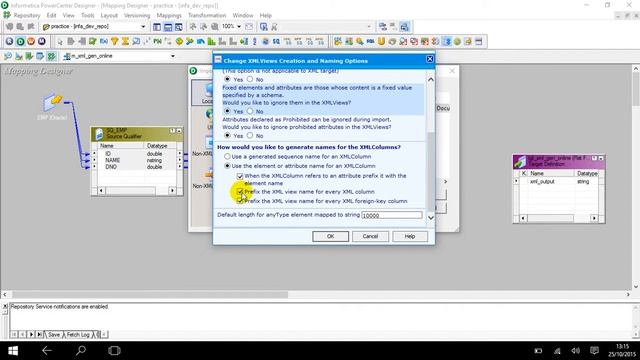Pick the Lookup transformation icon after sigma
This screenshot has height=360, width=640.
point(136,42)
